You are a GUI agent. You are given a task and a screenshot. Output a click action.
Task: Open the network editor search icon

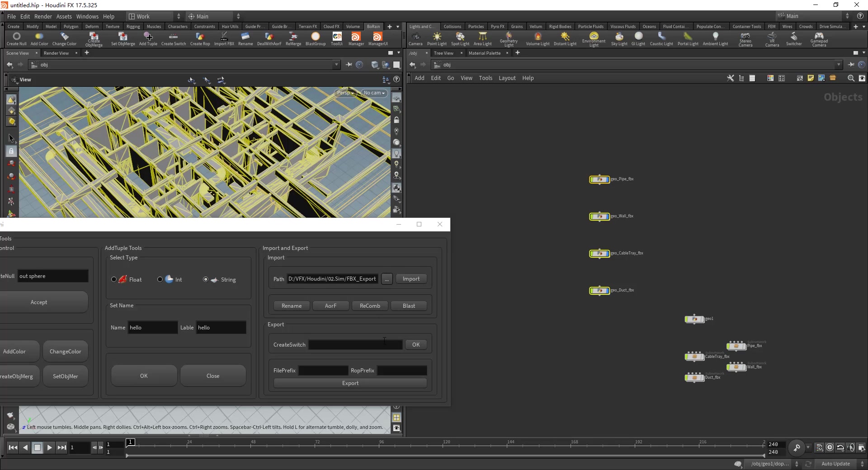[850, 78]
